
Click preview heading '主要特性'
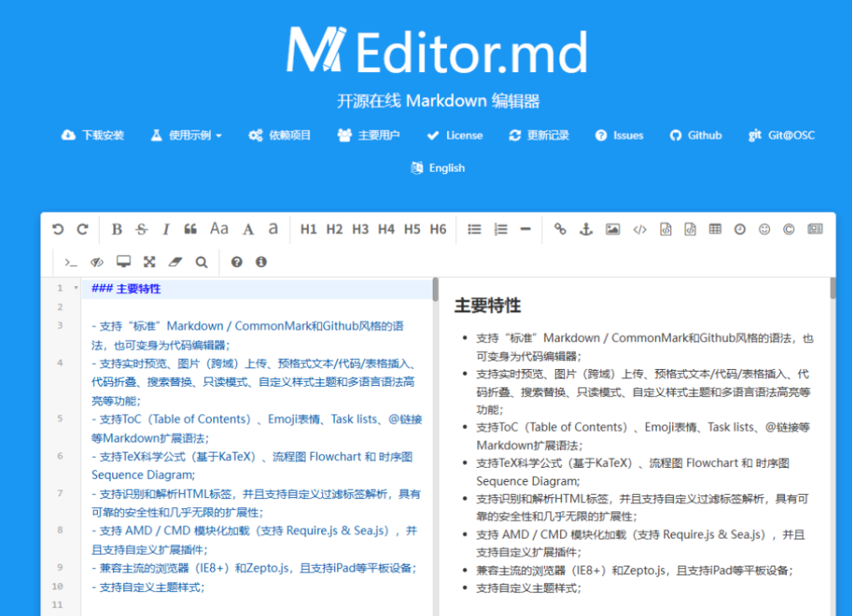pyautogui.click(x=487, y=305)
